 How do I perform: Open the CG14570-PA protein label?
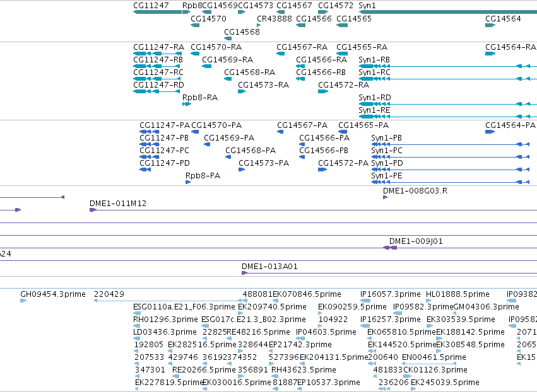(x=216, y=125)
